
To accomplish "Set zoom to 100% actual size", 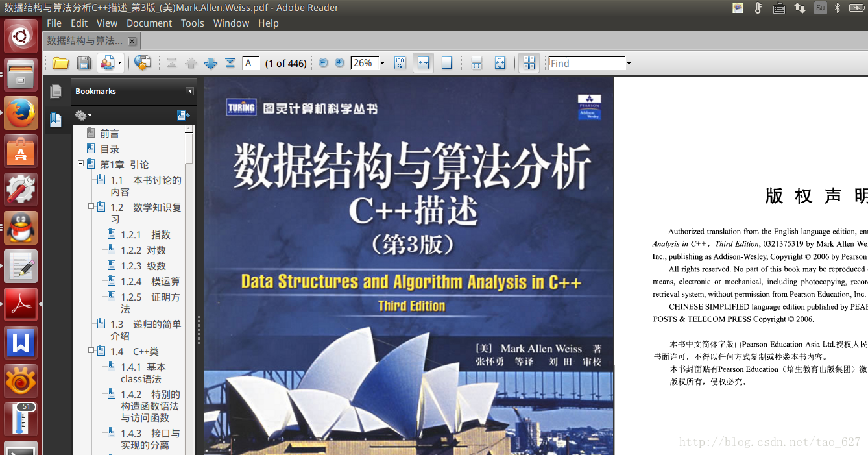I will 400,63.
